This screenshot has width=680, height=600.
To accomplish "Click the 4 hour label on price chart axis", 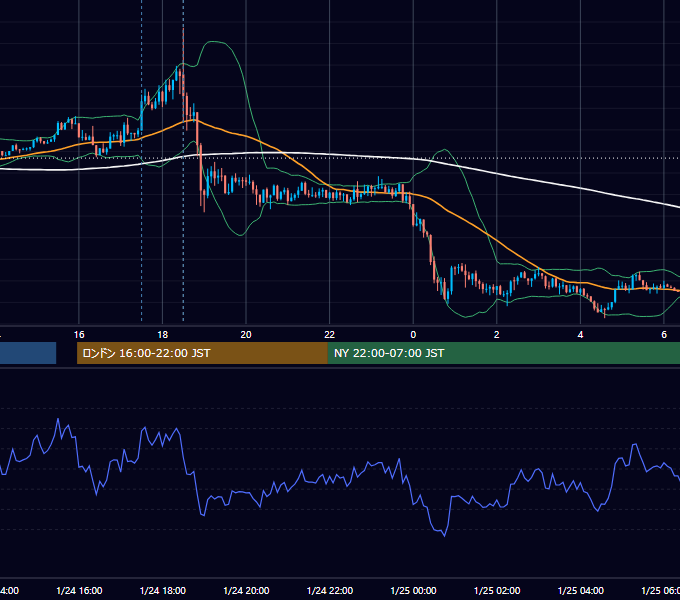I will (x=580, y=335).
